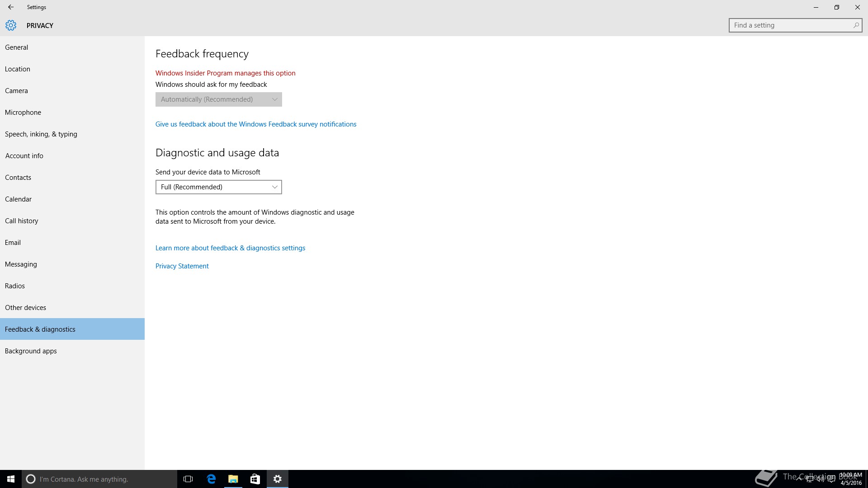Open the Location privacy section
This screenshot has height=488, width=868.
click(x=72, y=69)
